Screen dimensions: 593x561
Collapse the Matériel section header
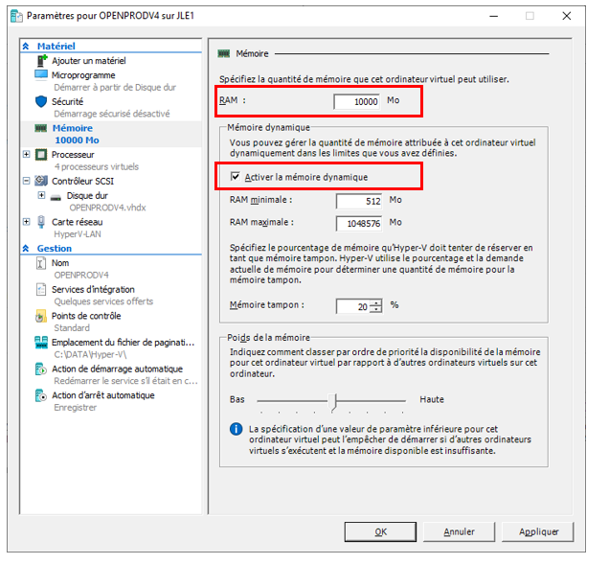click(x=26, y=46)
